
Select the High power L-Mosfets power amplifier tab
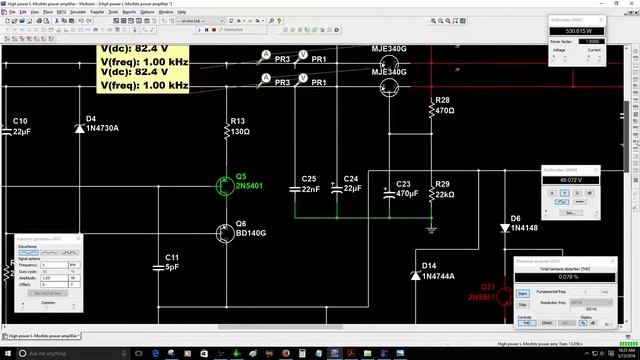41,336
